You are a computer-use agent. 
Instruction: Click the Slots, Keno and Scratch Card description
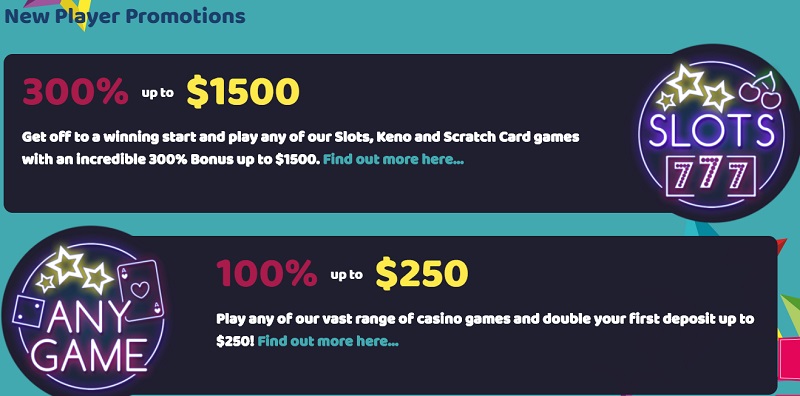click(x=301, y=148)
